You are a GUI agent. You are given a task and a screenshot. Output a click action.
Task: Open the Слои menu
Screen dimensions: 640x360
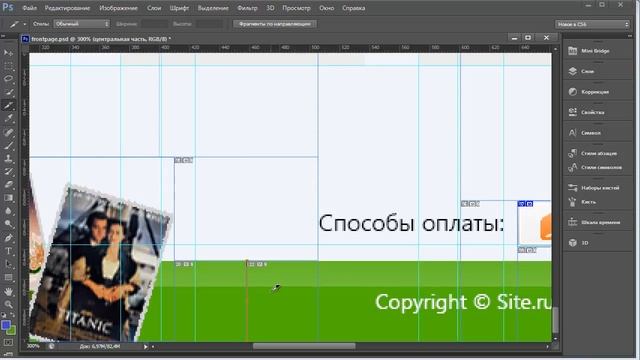tap(154, 8)
